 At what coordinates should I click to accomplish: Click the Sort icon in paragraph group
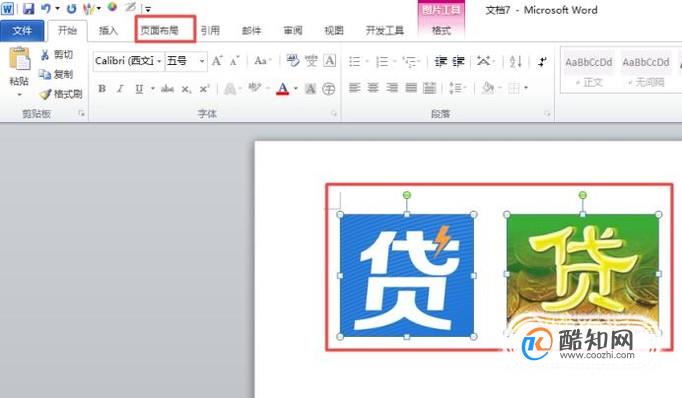(x=515, y=61)
